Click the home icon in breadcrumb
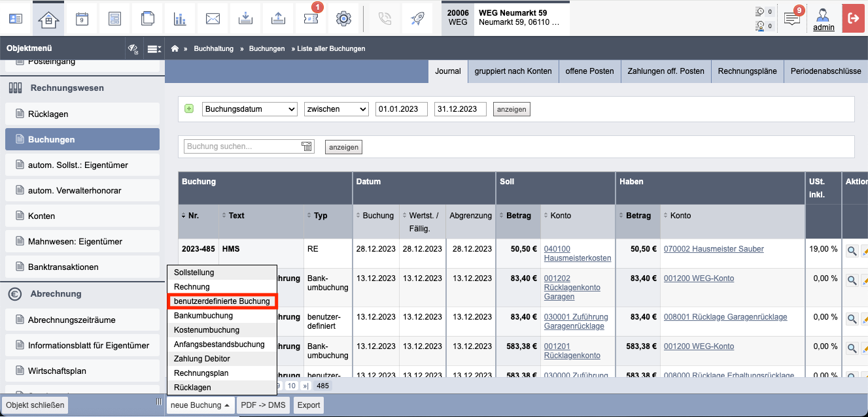The width and height of the screenshot is (868, 417). pos(175,48)
